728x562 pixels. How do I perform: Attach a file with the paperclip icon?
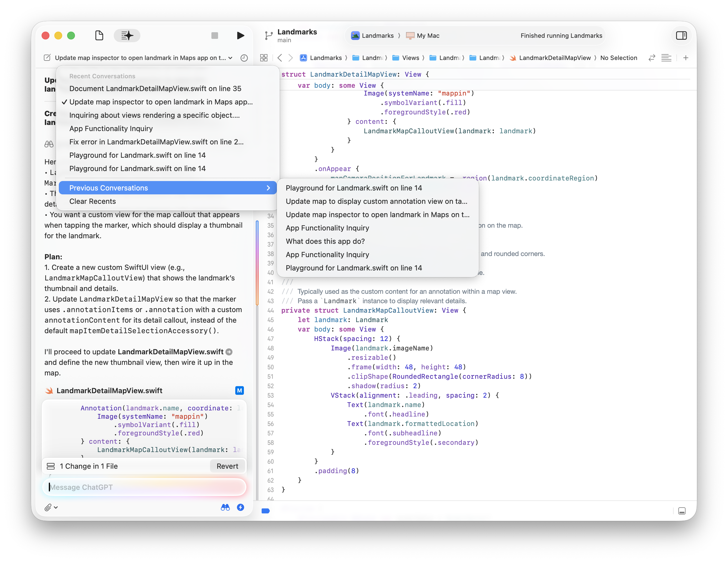[x=48, y=507]
